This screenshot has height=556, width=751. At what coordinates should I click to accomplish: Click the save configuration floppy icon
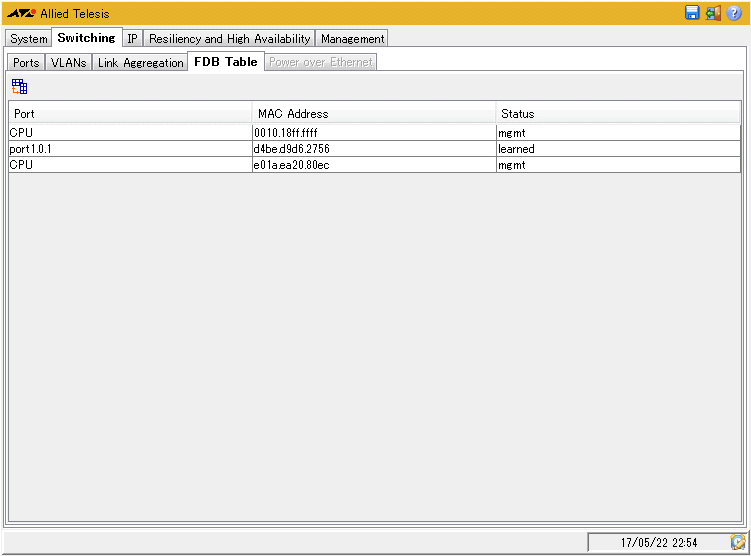pos(692,13)
